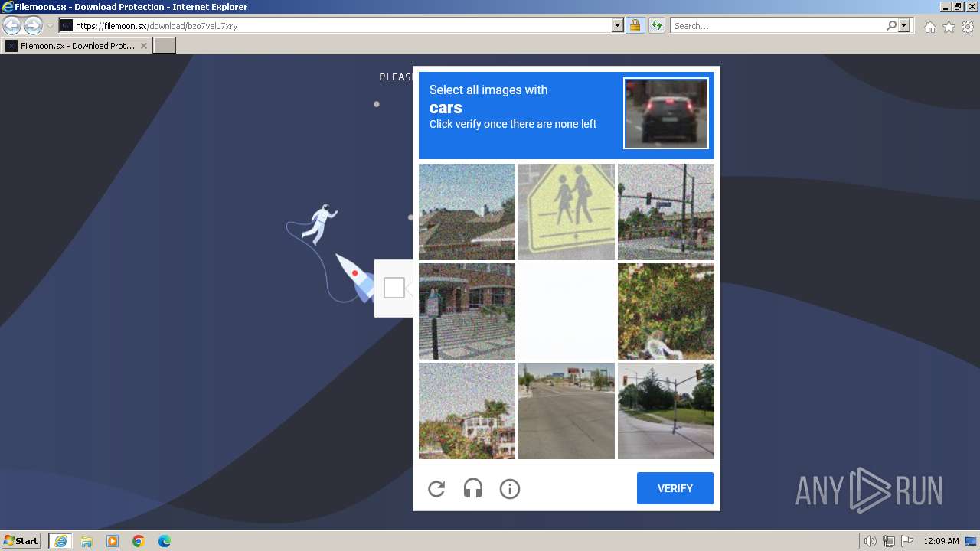Screen dimensions: 980x551
Task: Select the traffic light intersection tile
Action: click(x=666, y=212)
